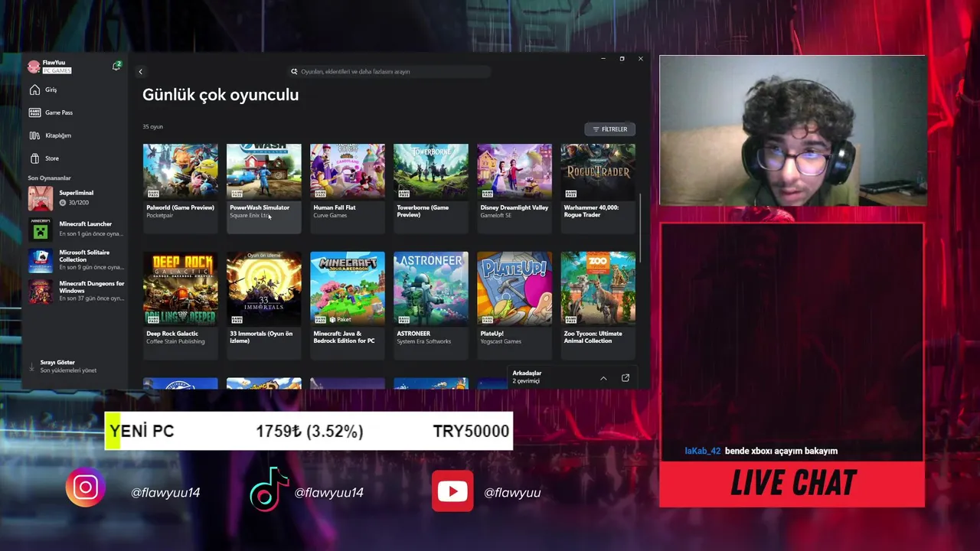Click the Sırayı Göster queue button
The image size is (980, 551).
pyautogui.click(x=57, y=363)
